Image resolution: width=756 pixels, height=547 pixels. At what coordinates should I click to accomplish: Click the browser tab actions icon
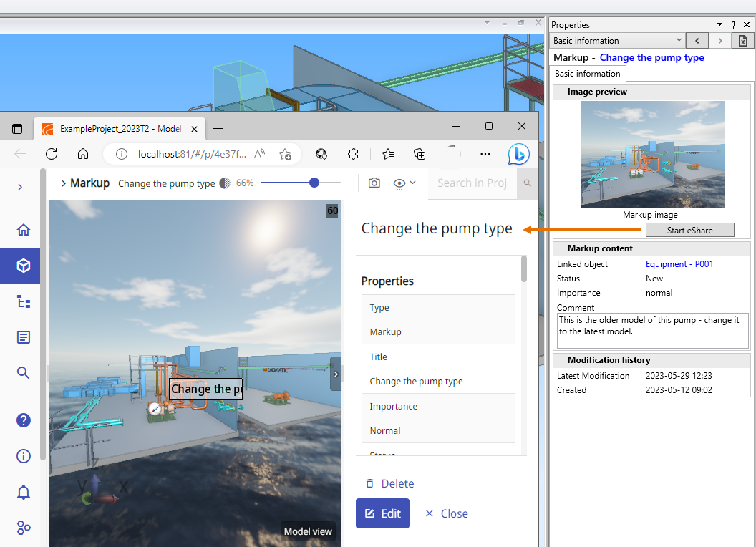pos(17,129)
